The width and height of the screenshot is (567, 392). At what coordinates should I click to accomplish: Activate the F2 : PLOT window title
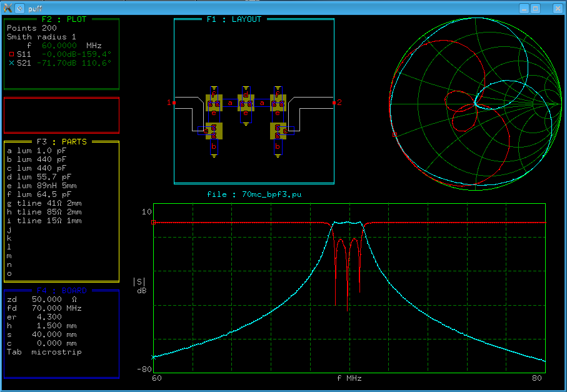(x=64, y=19)
